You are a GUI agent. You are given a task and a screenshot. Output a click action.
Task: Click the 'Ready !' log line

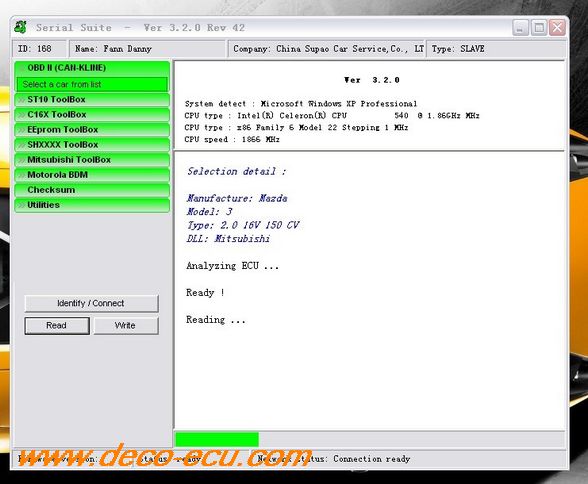point(205,293)
